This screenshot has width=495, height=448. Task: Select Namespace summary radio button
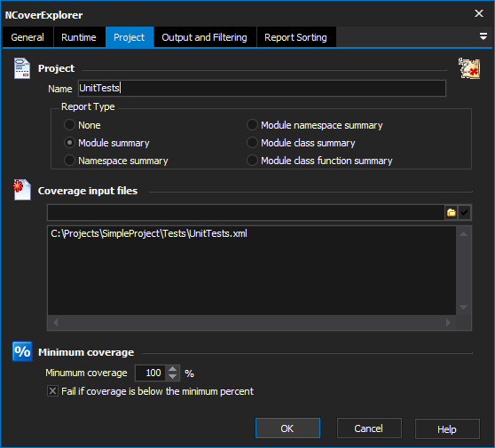click(x=116, y=161)
